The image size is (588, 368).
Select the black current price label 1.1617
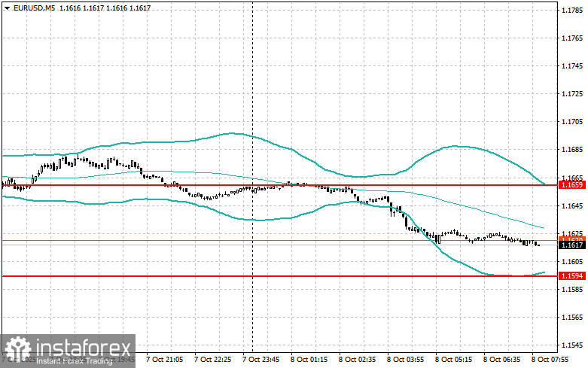pyautogui.click(x=572, y=245)
